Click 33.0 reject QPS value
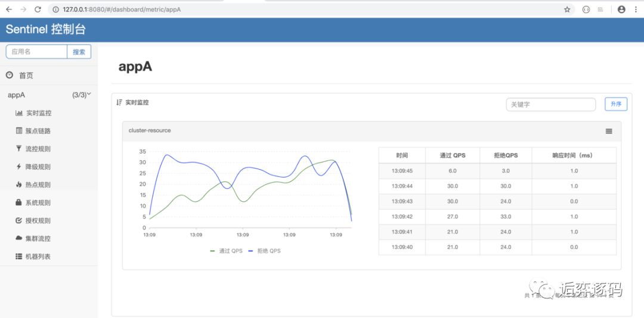This screenshot has width=644, height=318. coord(506,217)
